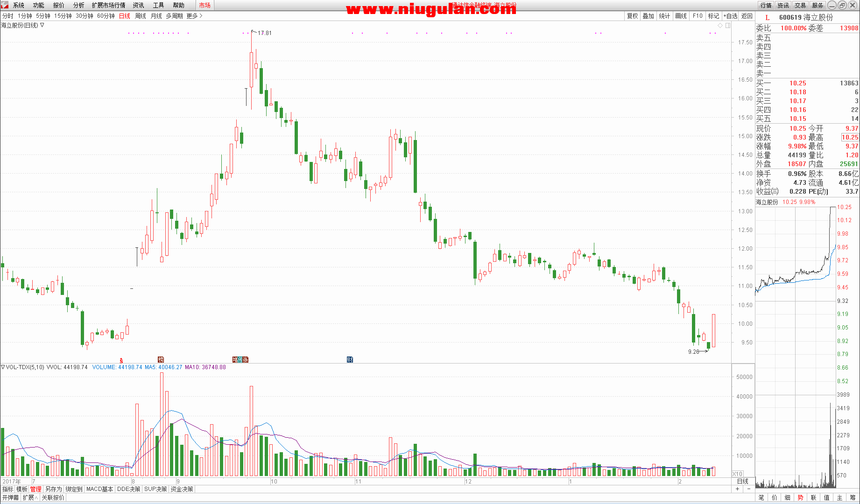Click the 画线 drawing button
860x504 pixels.
pyautogui.click(x=681, y=16)
